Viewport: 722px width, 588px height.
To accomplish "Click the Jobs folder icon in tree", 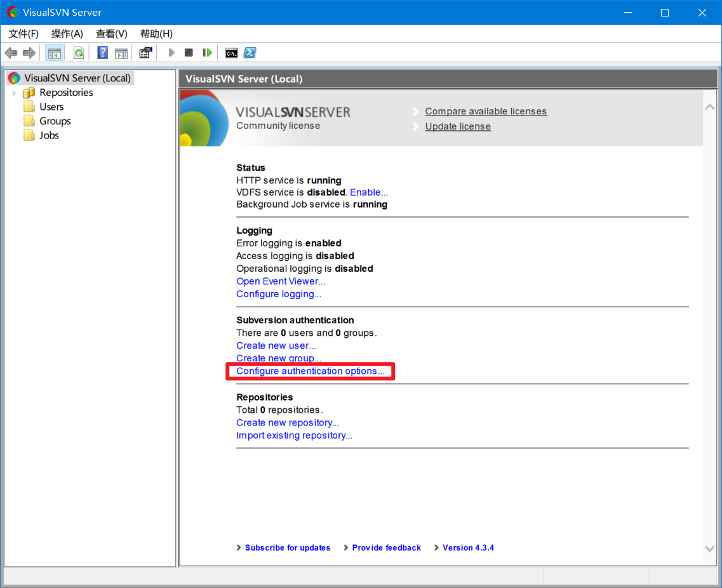I will (x=29, y=135).
